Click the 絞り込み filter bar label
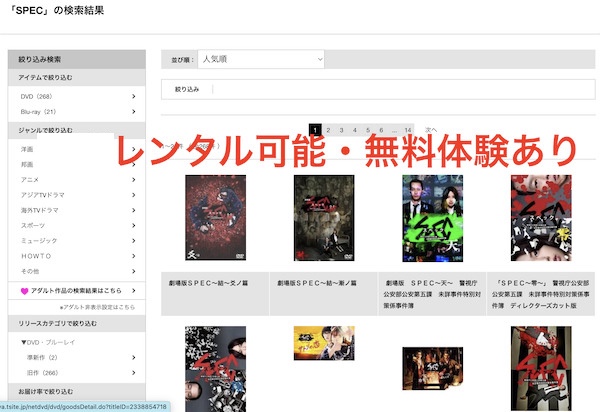The height and width of the screenshot is (412, 600). [187, 90]
